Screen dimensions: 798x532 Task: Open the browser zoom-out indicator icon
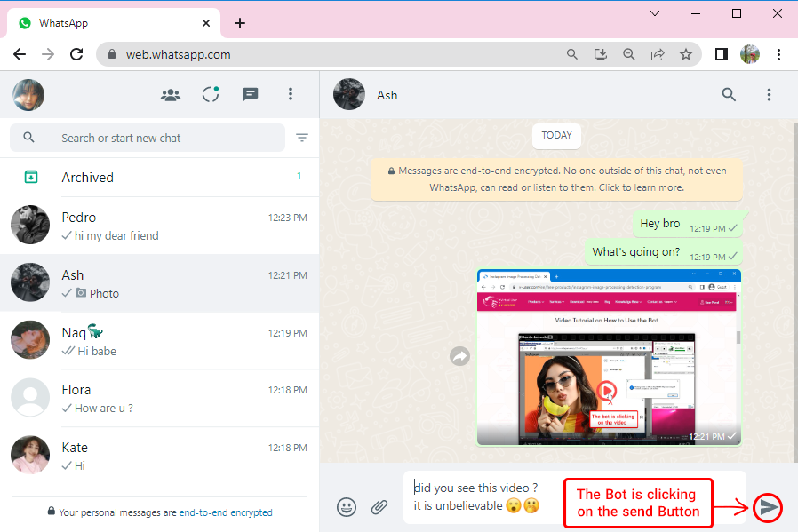pos(629,54)
